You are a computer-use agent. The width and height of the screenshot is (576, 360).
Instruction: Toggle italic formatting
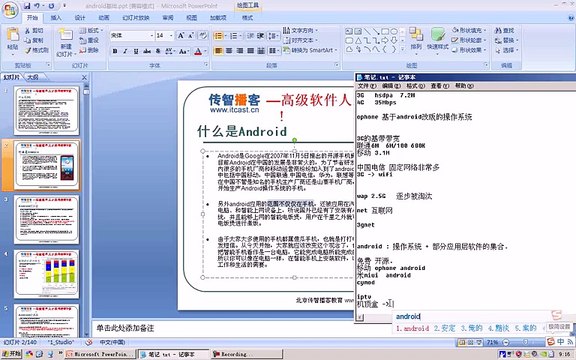point(125,51)
